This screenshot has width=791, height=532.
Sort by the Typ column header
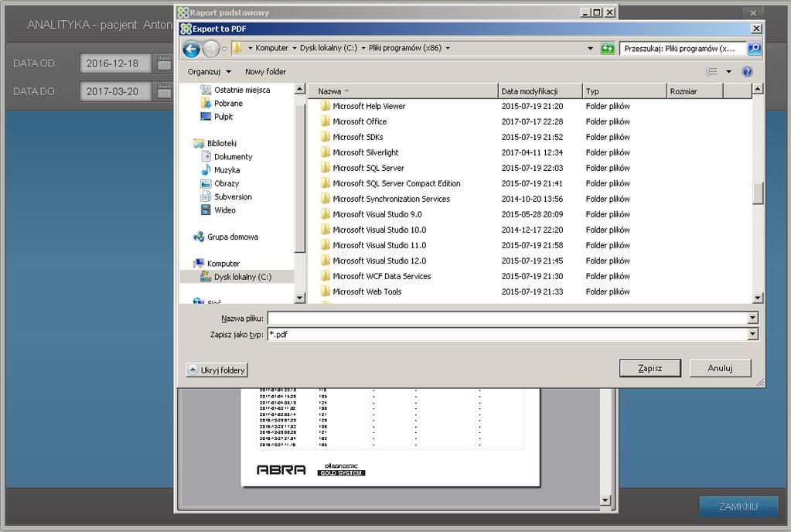click(625, 91)
